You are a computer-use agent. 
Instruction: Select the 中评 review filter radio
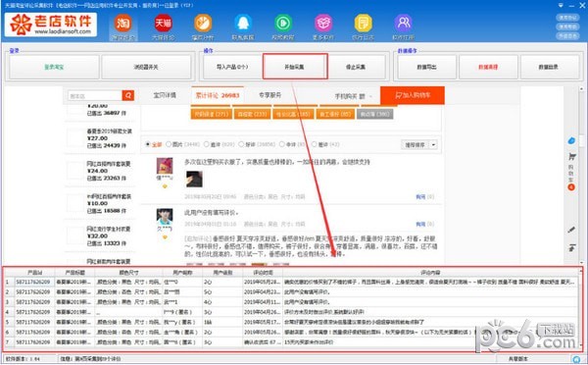pos(282,144)
